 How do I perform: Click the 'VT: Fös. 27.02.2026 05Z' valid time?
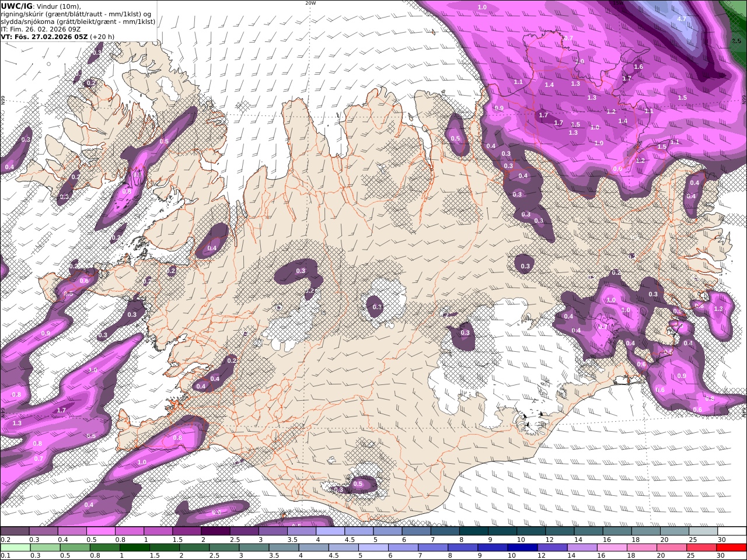click(44, 36)
